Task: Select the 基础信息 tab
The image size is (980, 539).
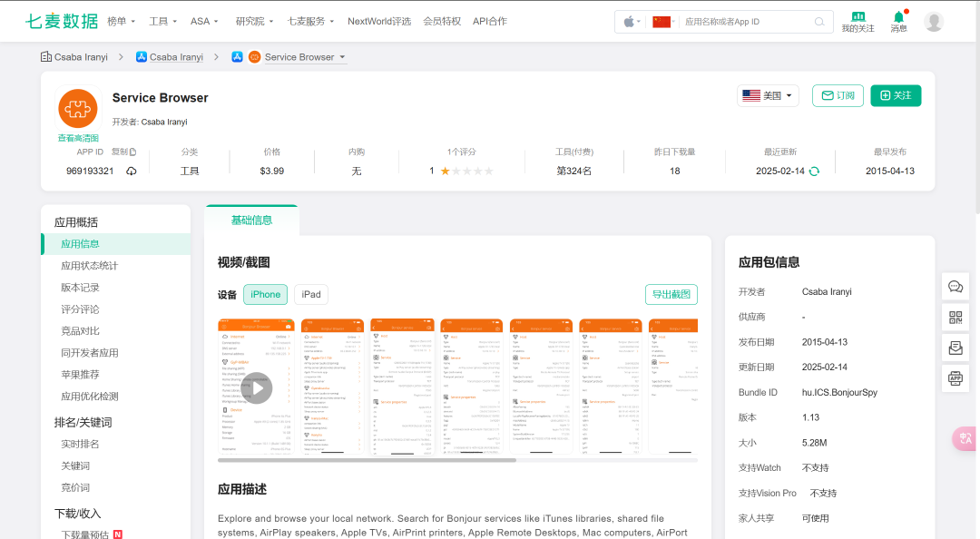Action: point(251,220)
